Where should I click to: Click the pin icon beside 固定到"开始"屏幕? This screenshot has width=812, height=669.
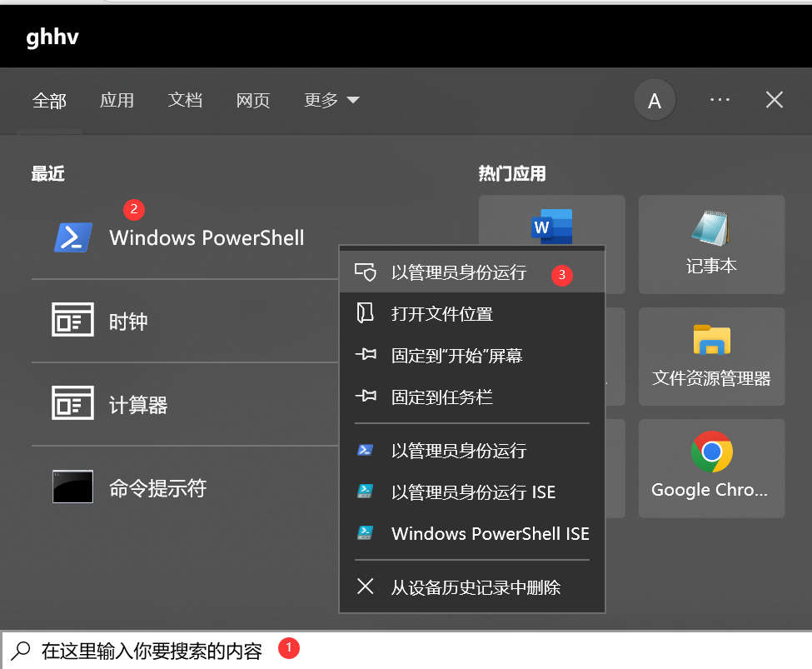[x=366, y=354]
